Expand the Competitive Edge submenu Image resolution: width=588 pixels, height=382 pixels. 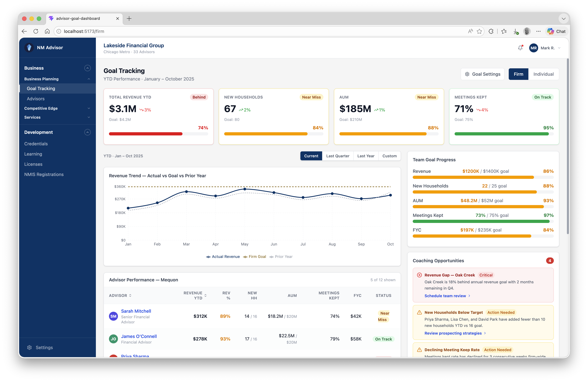tap(89, 108)
